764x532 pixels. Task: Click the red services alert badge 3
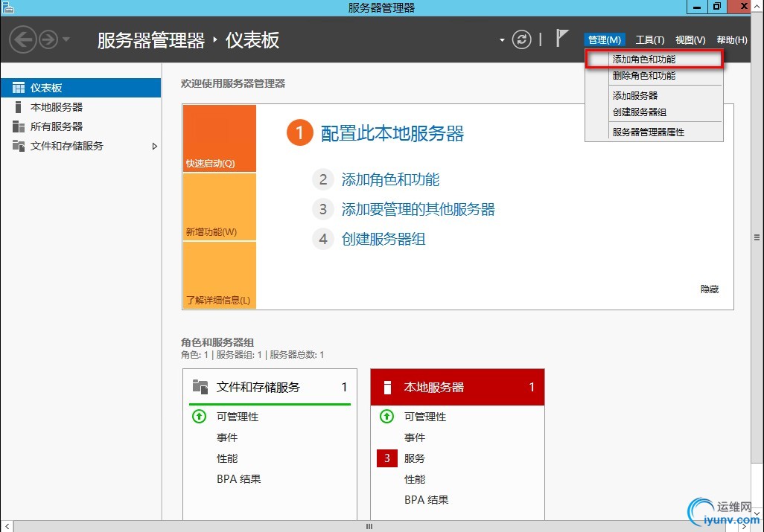pyautogui.click(x=387, y=458)
